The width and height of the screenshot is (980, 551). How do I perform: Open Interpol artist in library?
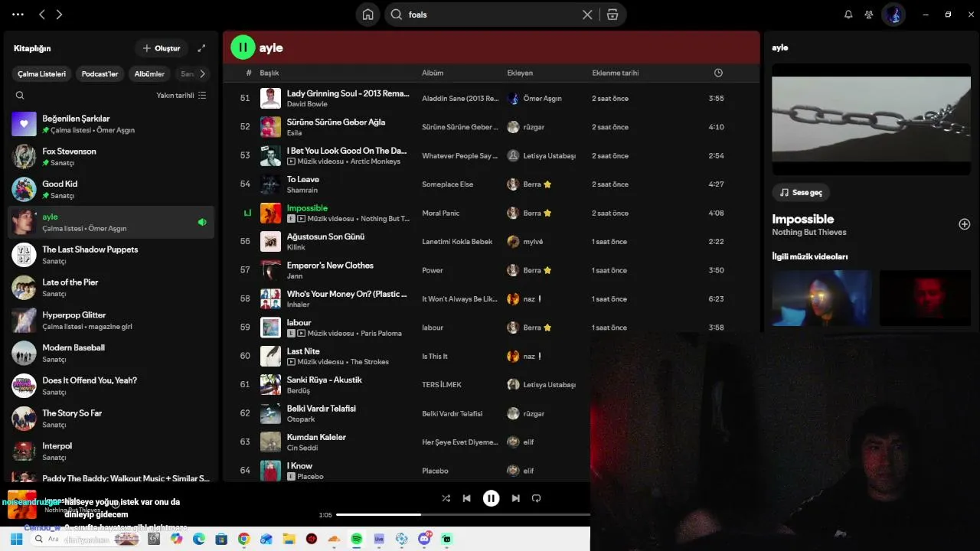click(111, 452)
